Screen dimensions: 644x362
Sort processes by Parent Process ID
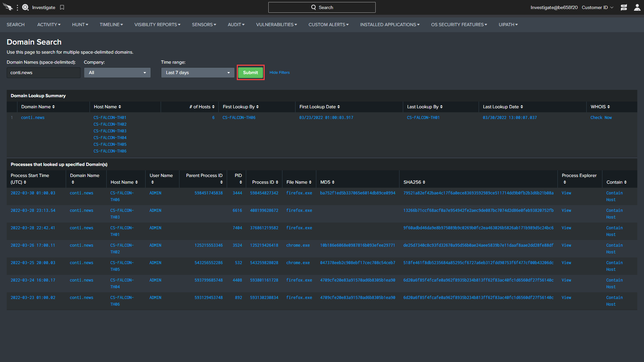(x=204, y=179)
